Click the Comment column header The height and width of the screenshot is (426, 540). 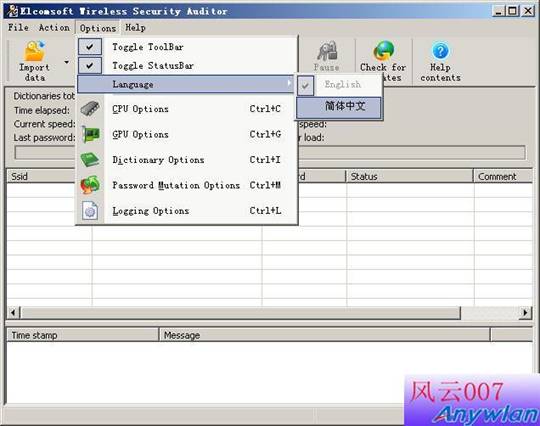coord(503,176)
